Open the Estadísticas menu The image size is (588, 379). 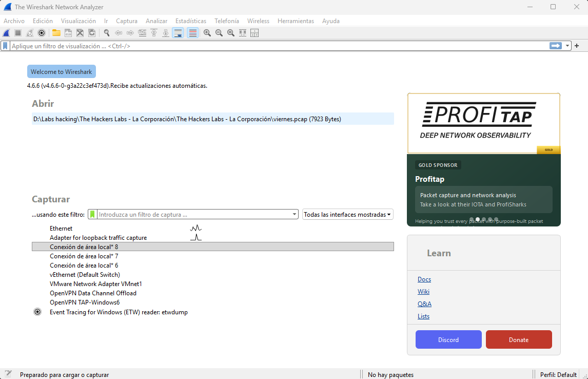pos(191,21)
